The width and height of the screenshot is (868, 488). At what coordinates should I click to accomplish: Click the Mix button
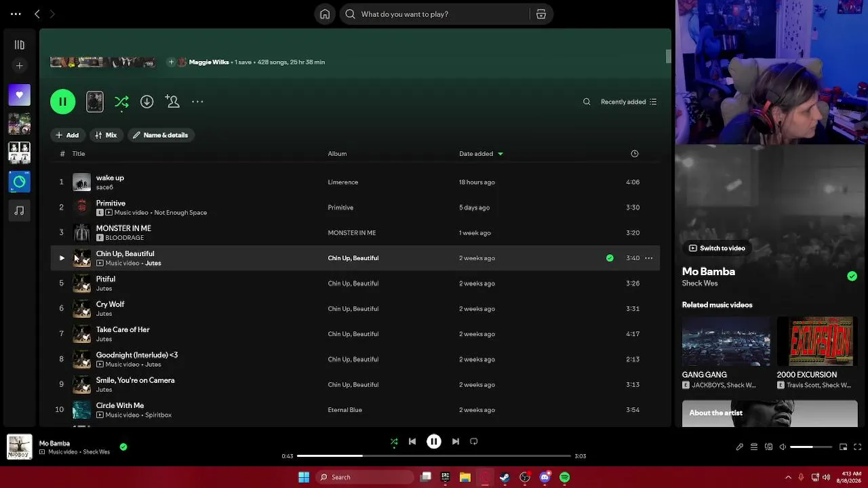[x=106, y=135]
